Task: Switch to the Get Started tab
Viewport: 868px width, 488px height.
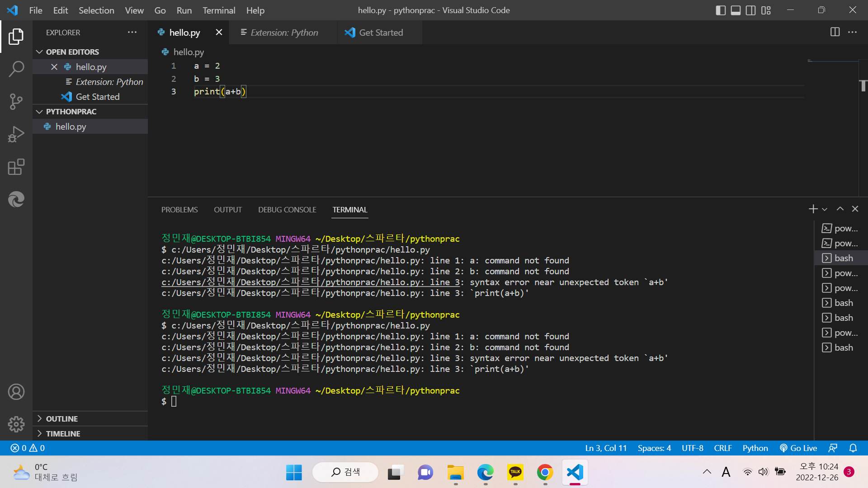Action: pyautogui.click(x=380, y=33)
